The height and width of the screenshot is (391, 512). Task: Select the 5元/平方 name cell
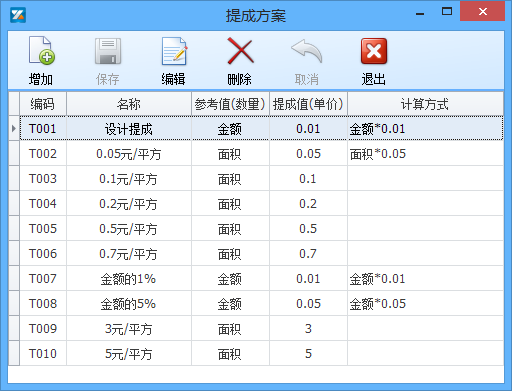pos(129,353)
